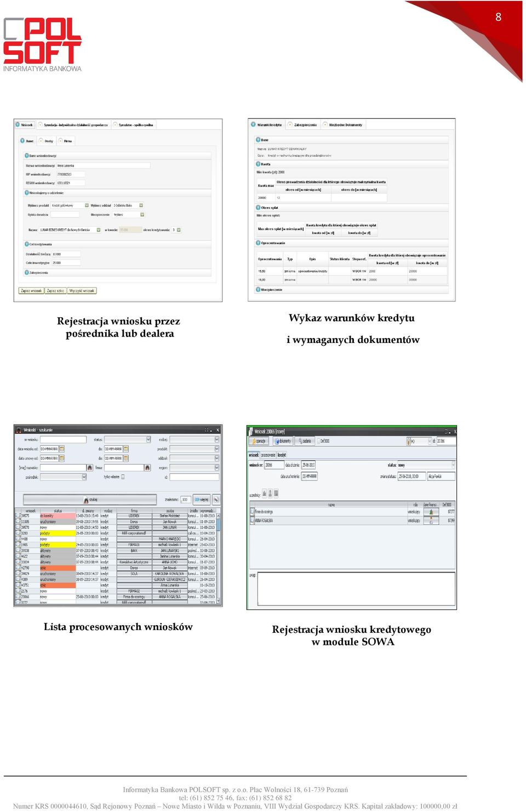Click the binoculars icon next to nazwisko field
The width and height of the screenshot is (526, 812).
tap(90, 468)
